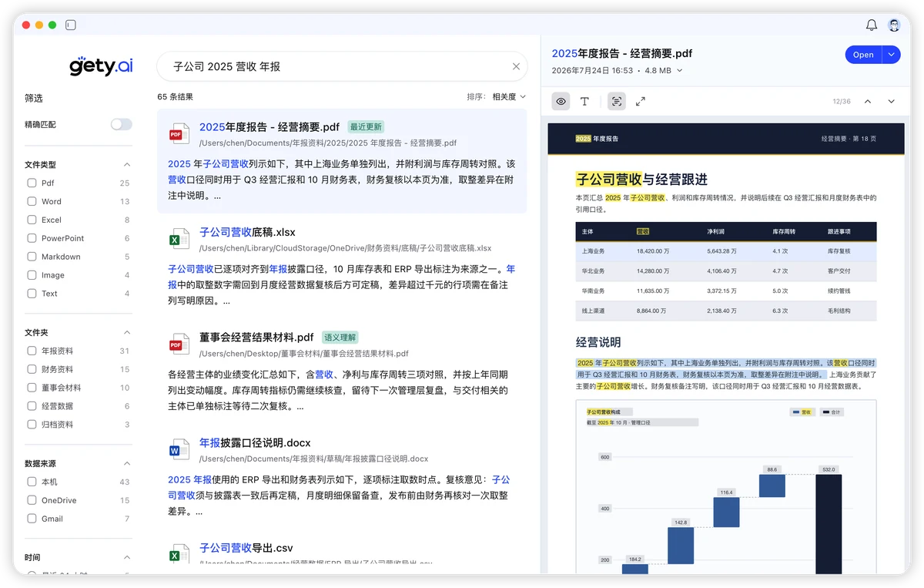Switch to text view T icon
Image resolution: width=924 pixels, height=588 pixels.
[x=584, y=101]
